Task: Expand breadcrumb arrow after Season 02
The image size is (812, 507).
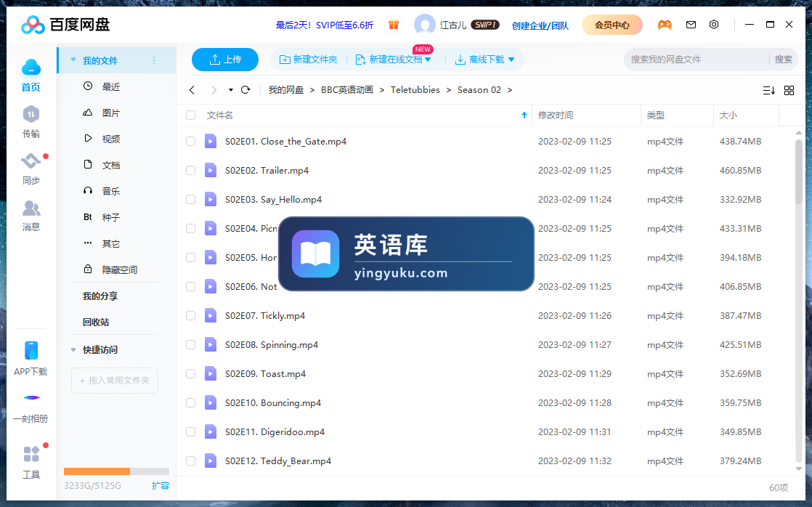Action: tap(510, 90)
